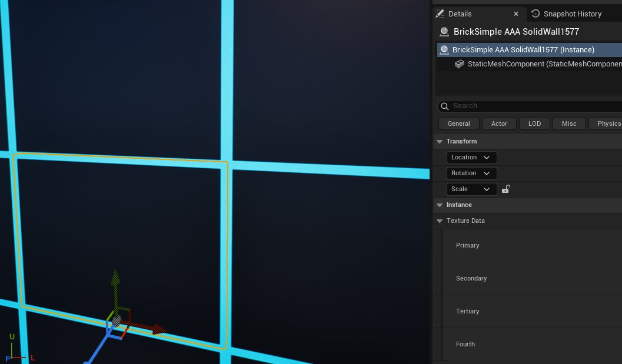Click the gizmo center sphere
The height and width of the screenshot is (364, 622).
pos(117,320)
